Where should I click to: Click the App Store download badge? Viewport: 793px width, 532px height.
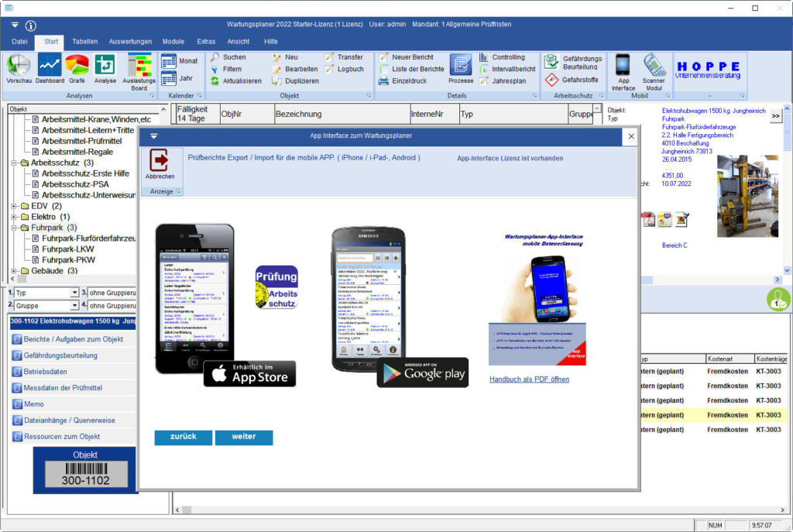(249, 373)
